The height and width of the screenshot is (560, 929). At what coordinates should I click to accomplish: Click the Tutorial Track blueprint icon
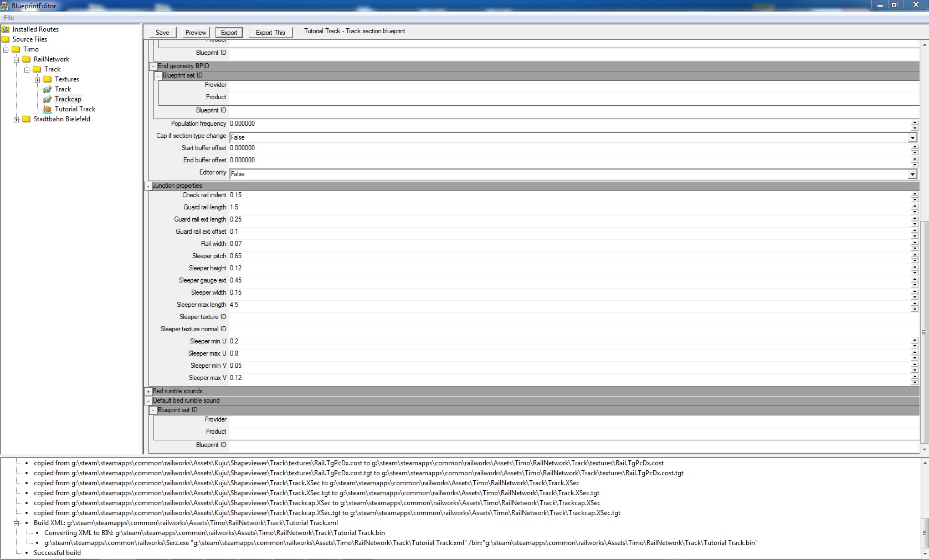pos(48,109)
